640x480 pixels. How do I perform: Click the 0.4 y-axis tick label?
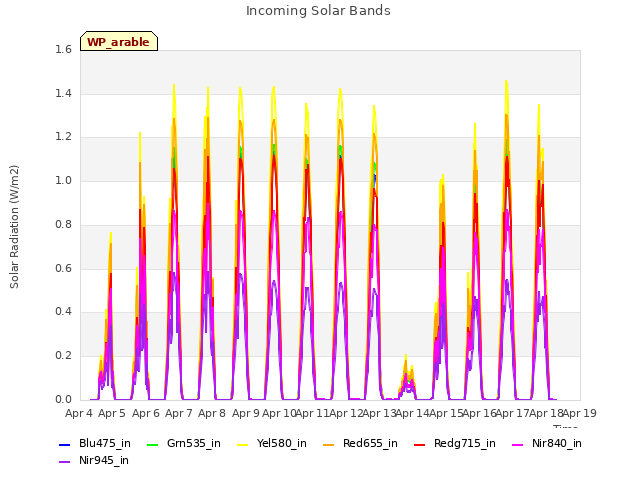63,312
